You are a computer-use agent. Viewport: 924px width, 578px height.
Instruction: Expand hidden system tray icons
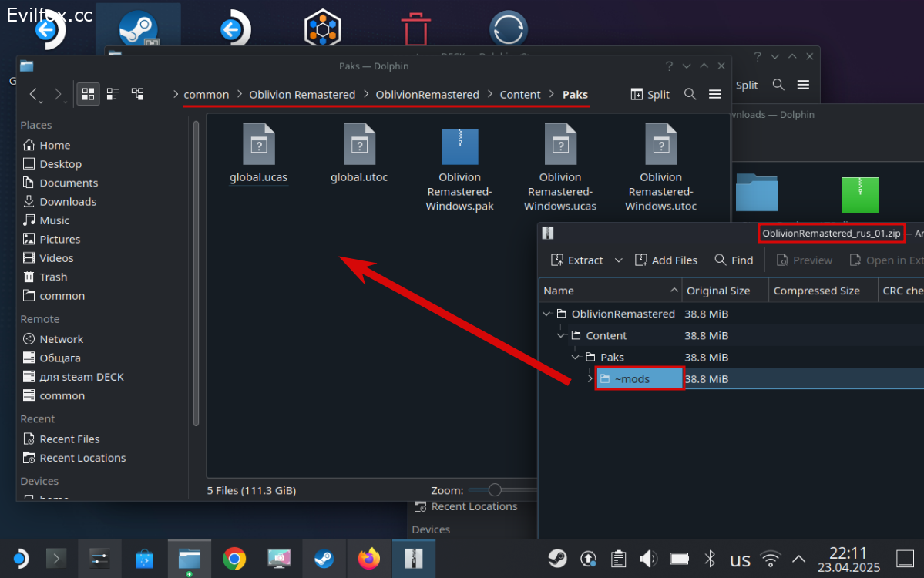click(x=798, y=559)
